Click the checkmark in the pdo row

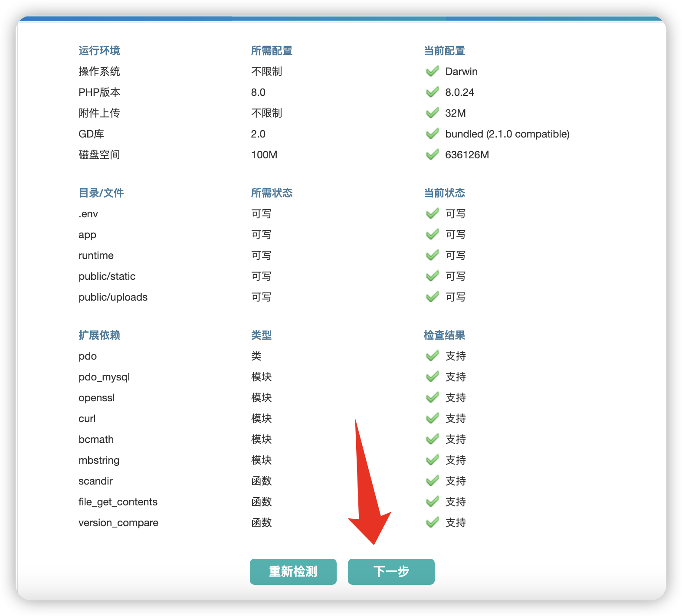tap(432, 356)
